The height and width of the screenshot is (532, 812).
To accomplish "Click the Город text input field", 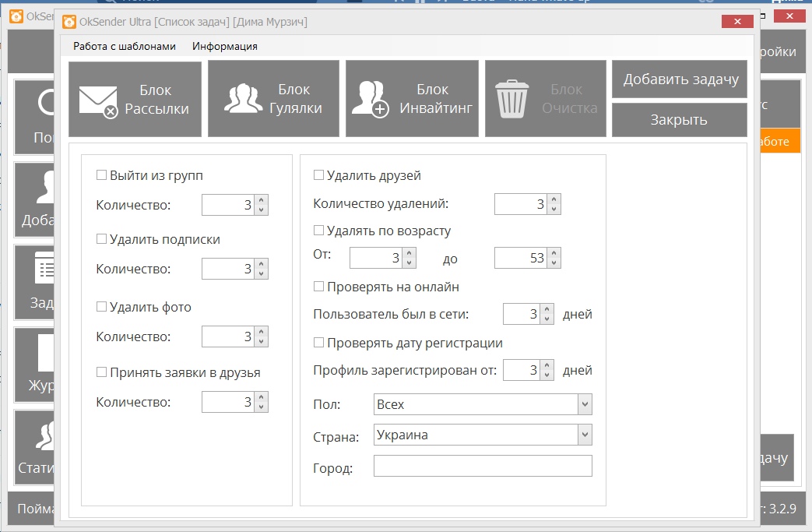I will tap(483, 466).
